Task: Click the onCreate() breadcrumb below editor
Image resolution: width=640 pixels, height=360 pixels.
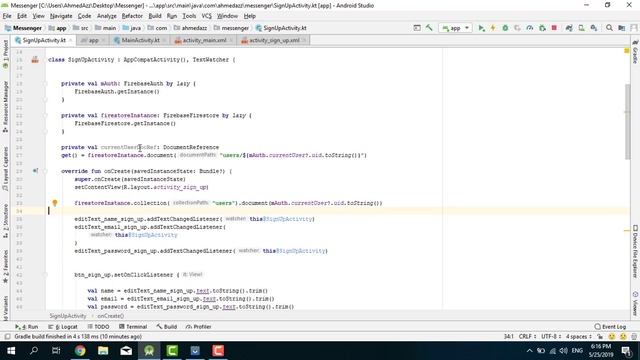Action: pos(111,316)
